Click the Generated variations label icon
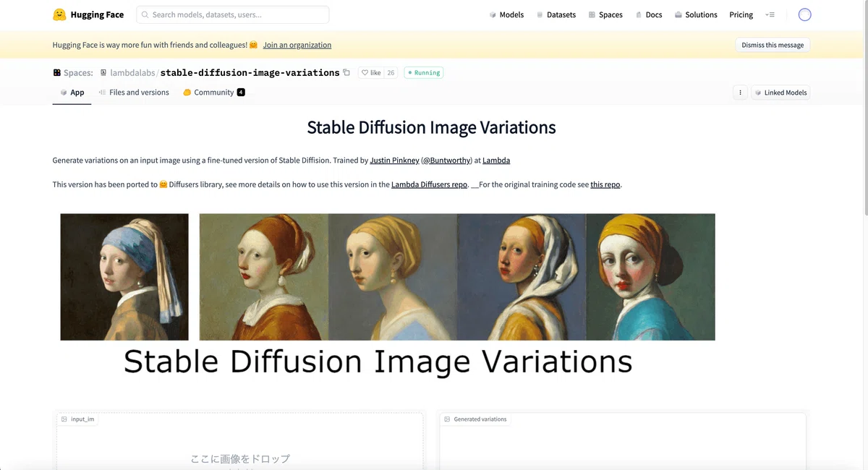 click(447, 419)
